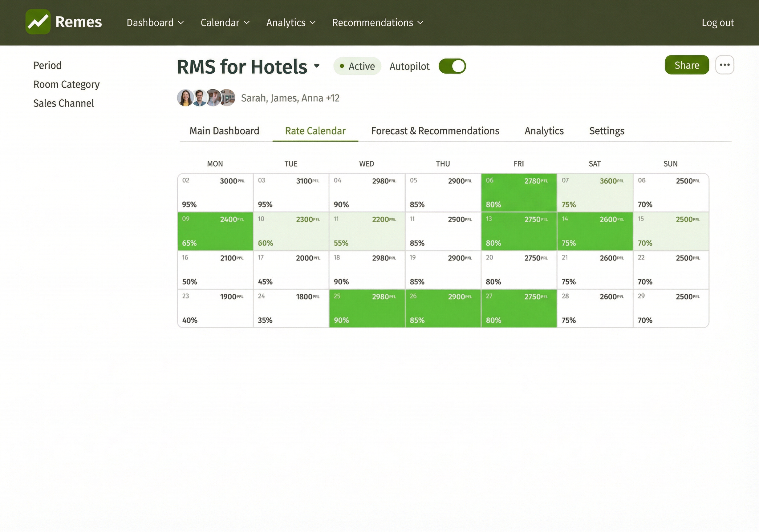Click Sarah's avatar in the member list
This screenshot has height=532, width=759.
tap(185, 98)
